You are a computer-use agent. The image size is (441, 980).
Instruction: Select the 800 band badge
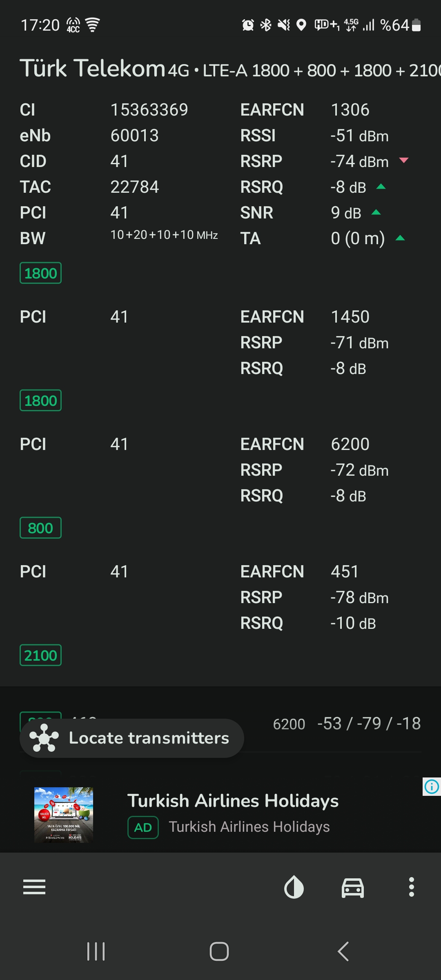pos(40,528)
